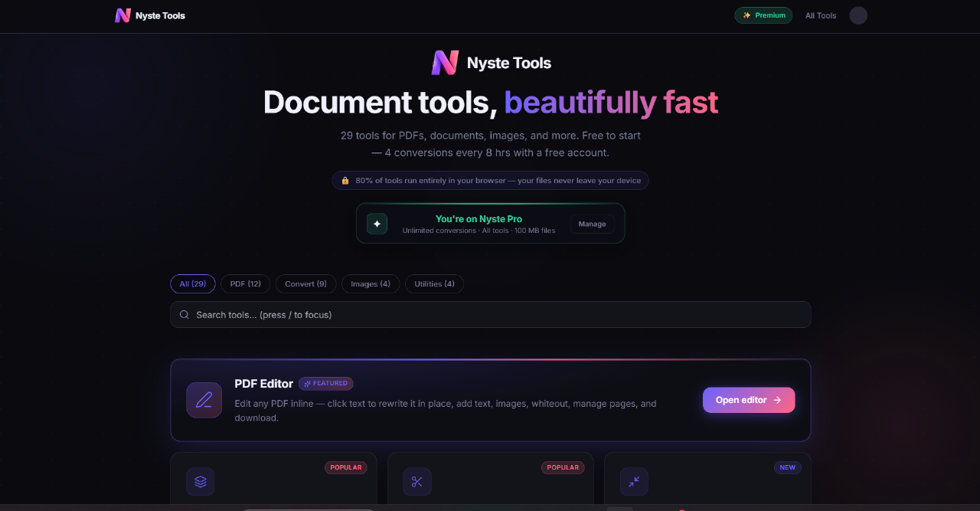Screen dimensions: 980x511
Task: Click the scissors tool icon
Action: pyautogui.click(x=417, y=482)
